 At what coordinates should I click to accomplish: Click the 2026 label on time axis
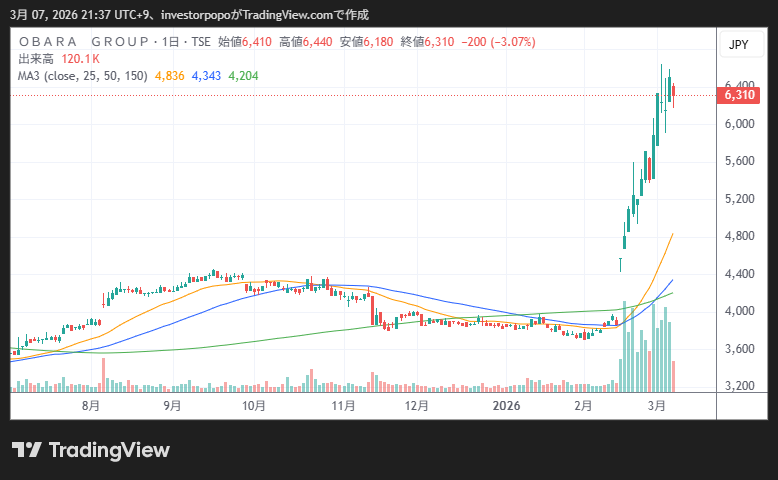(507, 406)
